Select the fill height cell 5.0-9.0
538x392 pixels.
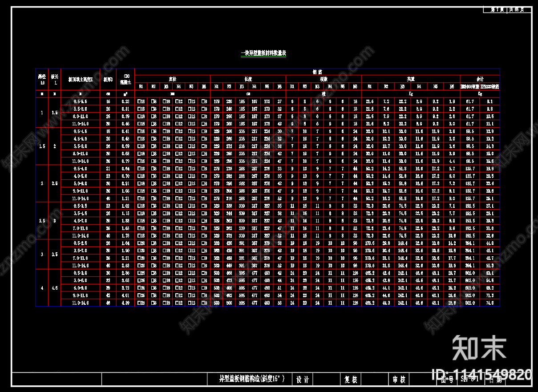tap(81, 183)
